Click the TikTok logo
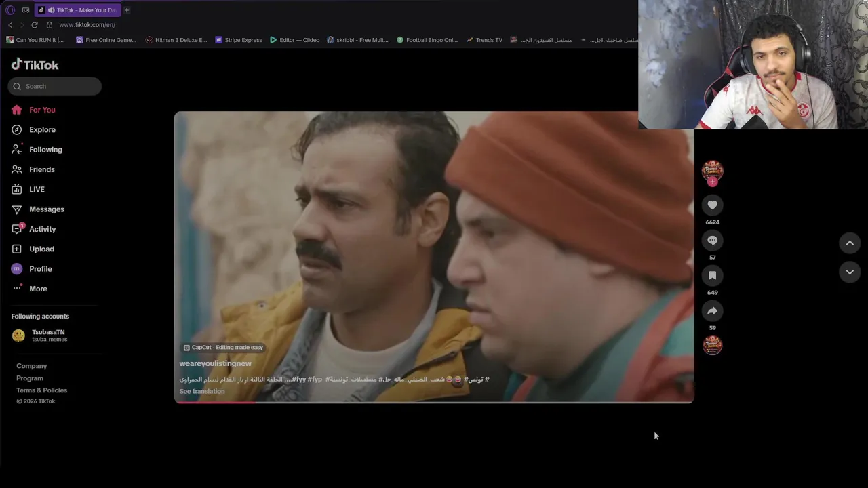The height and width of the screenshot is (488, 868). pos(35,65)
